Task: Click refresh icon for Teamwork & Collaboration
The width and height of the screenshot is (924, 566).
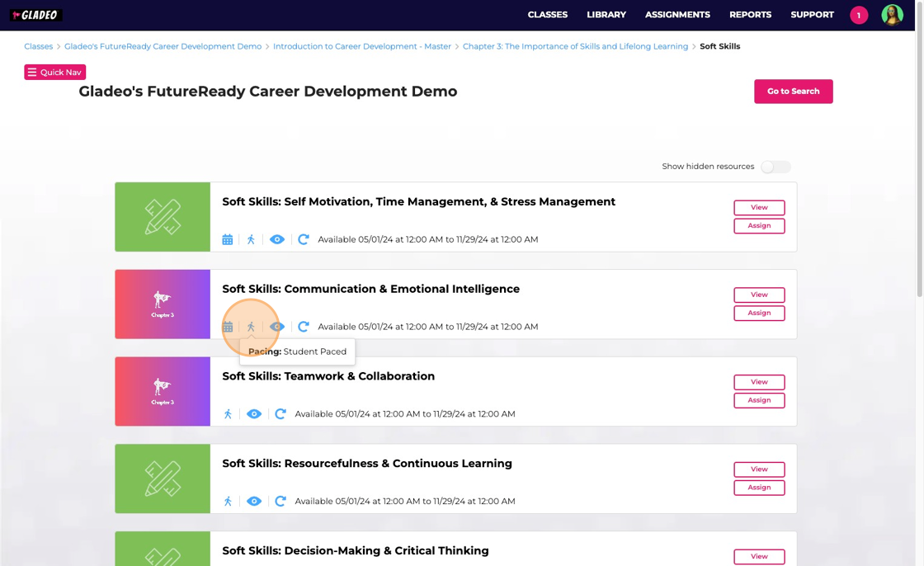Action: pyautogui.click(x=280, y=414)
